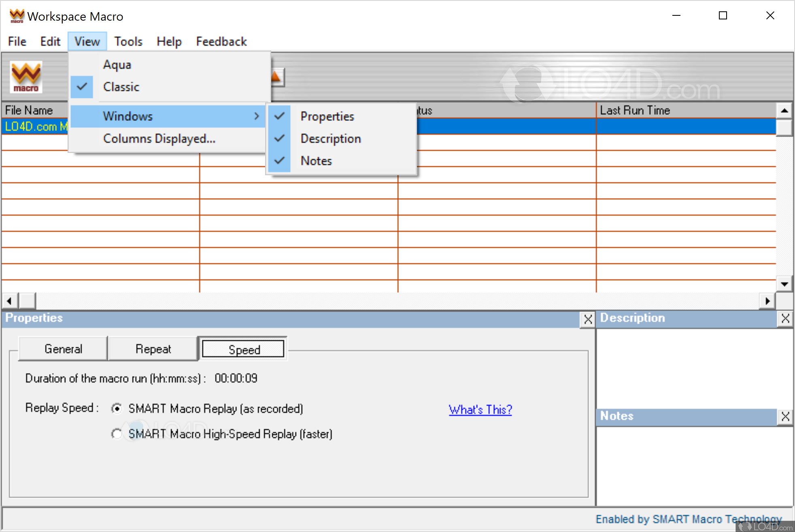Click the What's This? hyperlink
Viewport: 795px width, 532px height.
coord(480,409)
